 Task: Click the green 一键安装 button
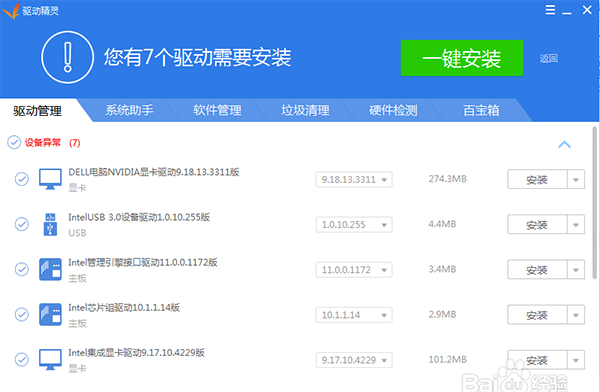click(x=462, y=58)
